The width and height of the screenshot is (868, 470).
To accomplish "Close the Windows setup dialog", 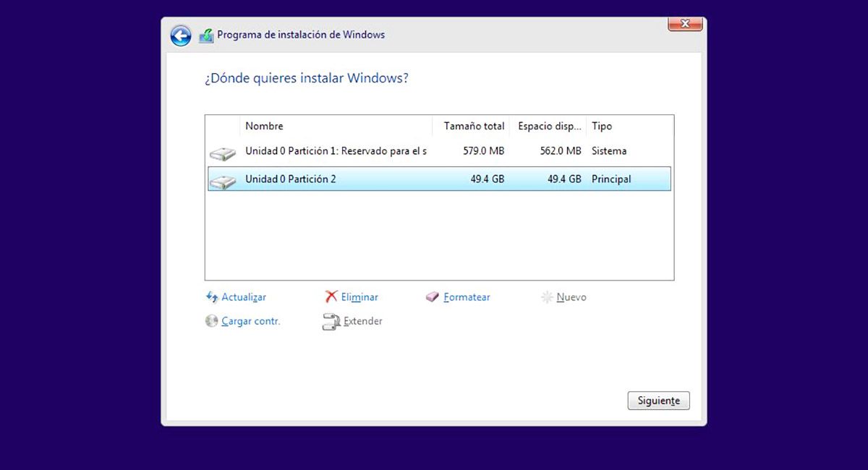I will [x=684, y=24].
